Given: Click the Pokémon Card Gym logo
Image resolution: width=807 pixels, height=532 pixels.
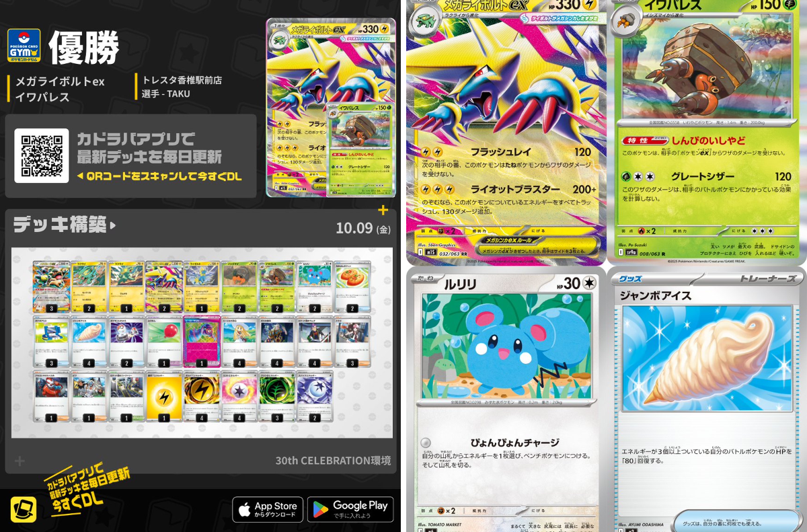Looking at the screenshot, I should (24, 46).
